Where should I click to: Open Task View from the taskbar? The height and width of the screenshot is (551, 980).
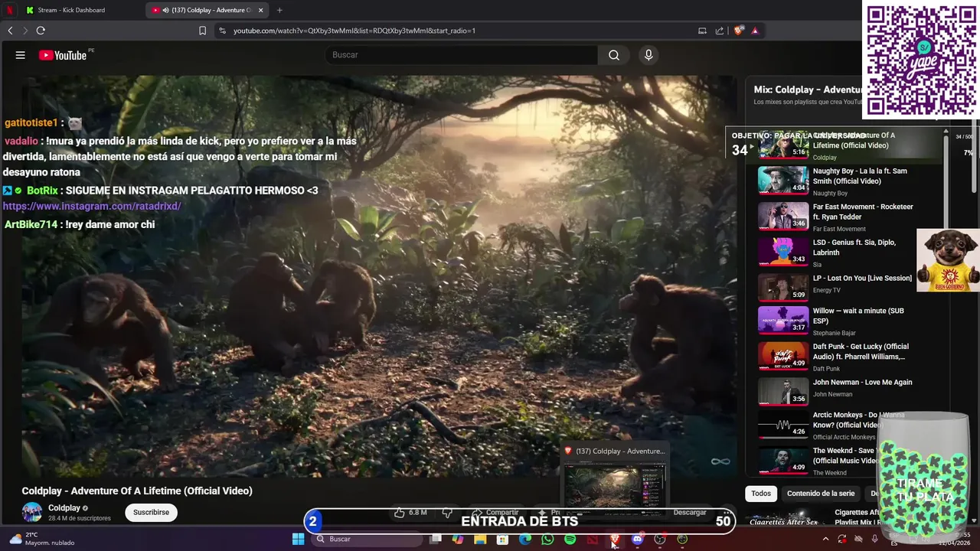point(436,539)
